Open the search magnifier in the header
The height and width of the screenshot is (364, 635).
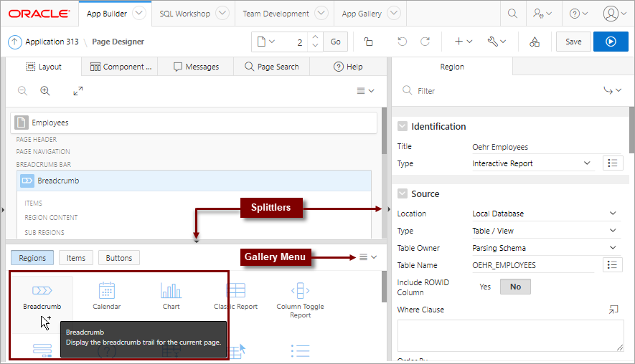point(512,14)
